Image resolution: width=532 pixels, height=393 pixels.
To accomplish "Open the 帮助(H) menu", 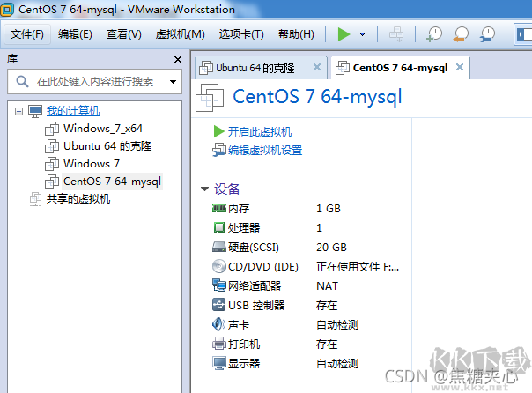I will 296,34.
